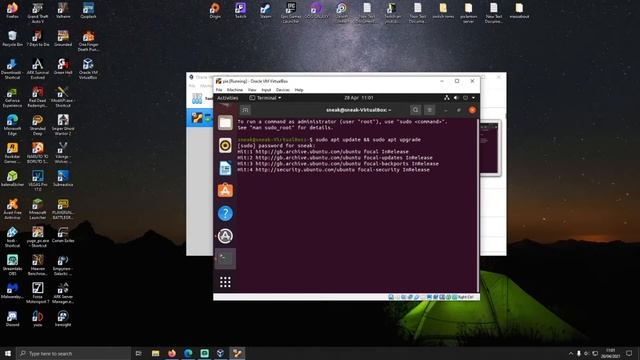Show Applications grid in Ubuntu dock
640x360 pixels.
click(225, 282)
